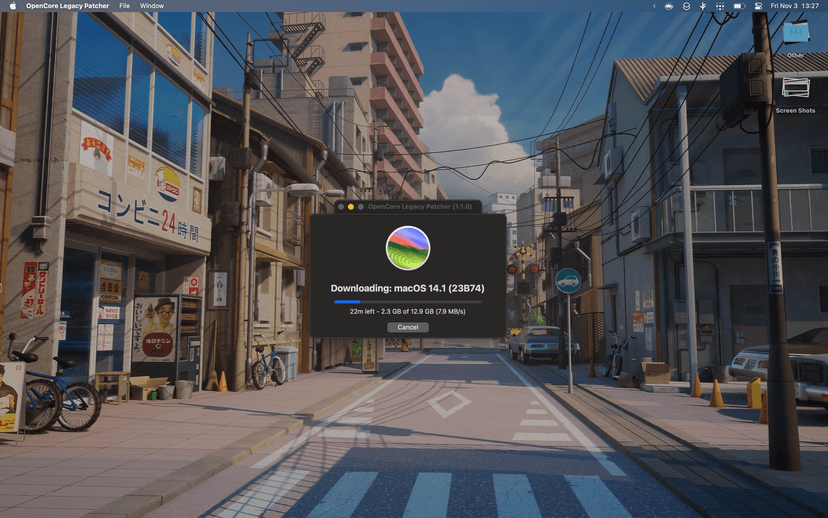Open Control Center from menu bar
Screen dimensions: 828x518
click(x=759, y=6)
